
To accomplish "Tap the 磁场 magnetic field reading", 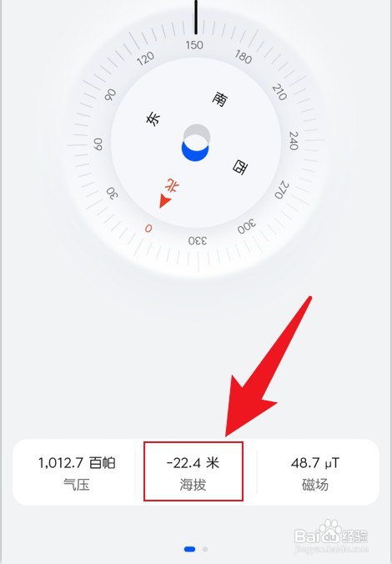I will [x=315, y=472].
